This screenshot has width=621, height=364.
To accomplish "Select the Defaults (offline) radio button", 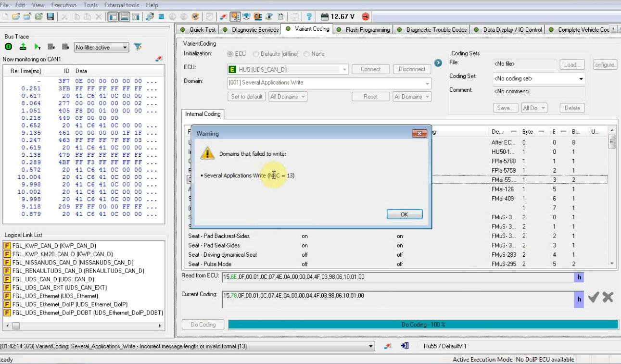I will click(256, 54).
